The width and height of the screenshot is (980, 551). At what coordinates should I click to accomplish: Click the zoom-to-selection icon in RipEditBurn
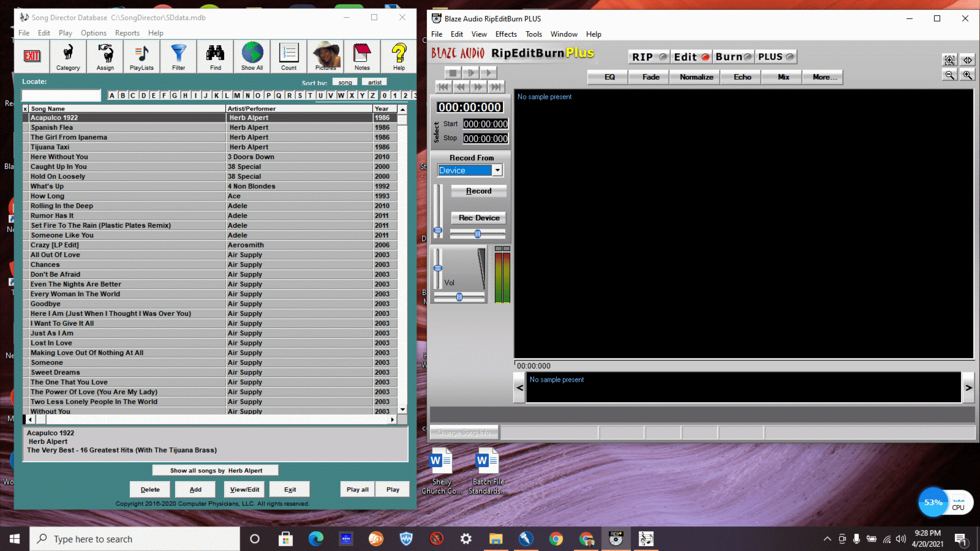click(949, 60)
